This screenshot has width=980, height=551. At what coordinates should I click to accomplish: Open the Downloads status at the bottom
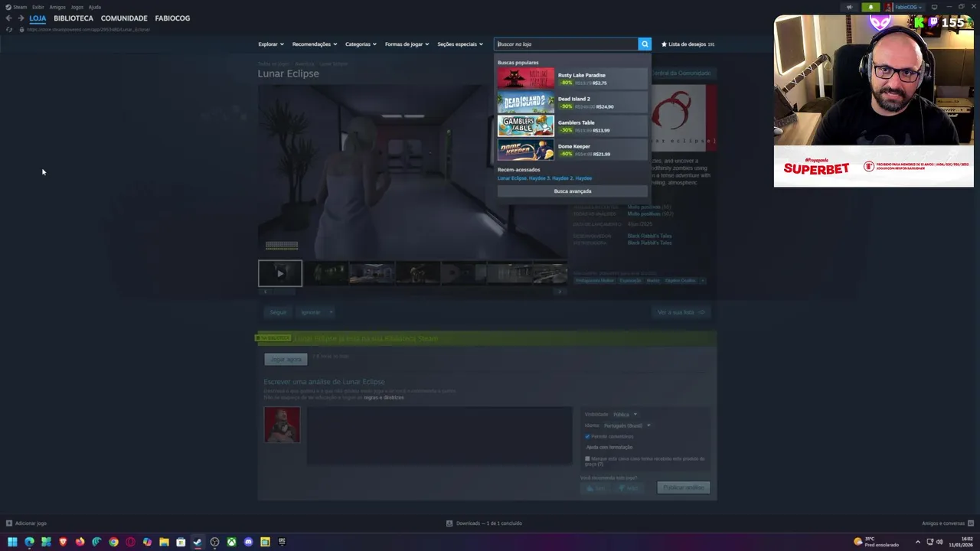(484, 523)
